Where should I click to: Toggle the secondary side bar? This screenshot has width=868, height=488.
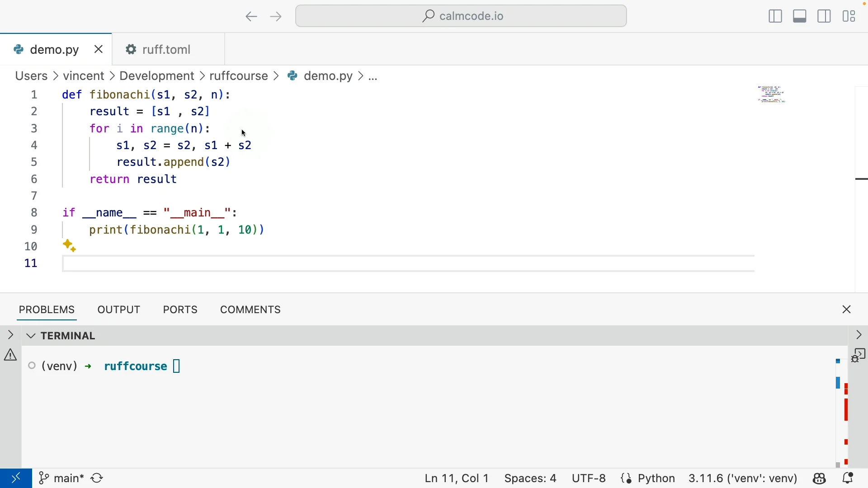[x=825, y=17]
